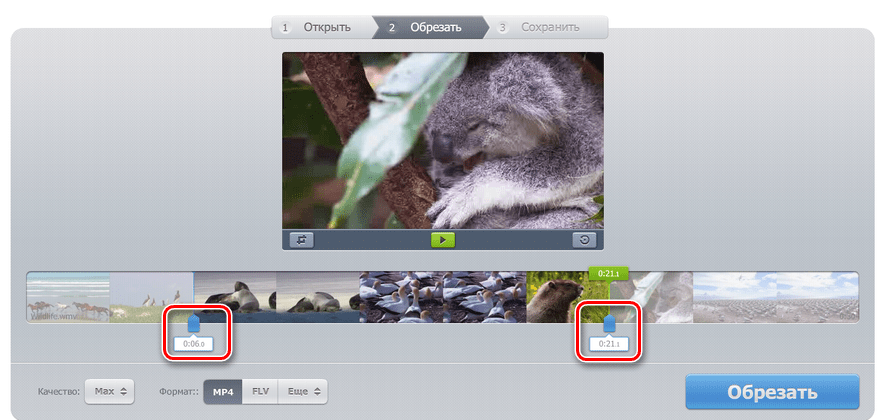This screenshot has height=420, width=886.
Task: Select step 2 Обрезать tab
Action: click(431, 27)
